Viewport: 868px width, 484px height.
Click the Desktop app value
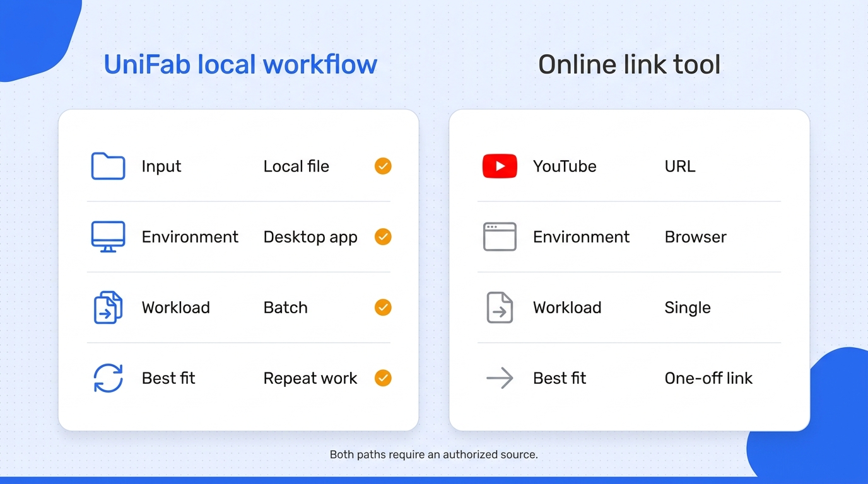tap(310, 238)
